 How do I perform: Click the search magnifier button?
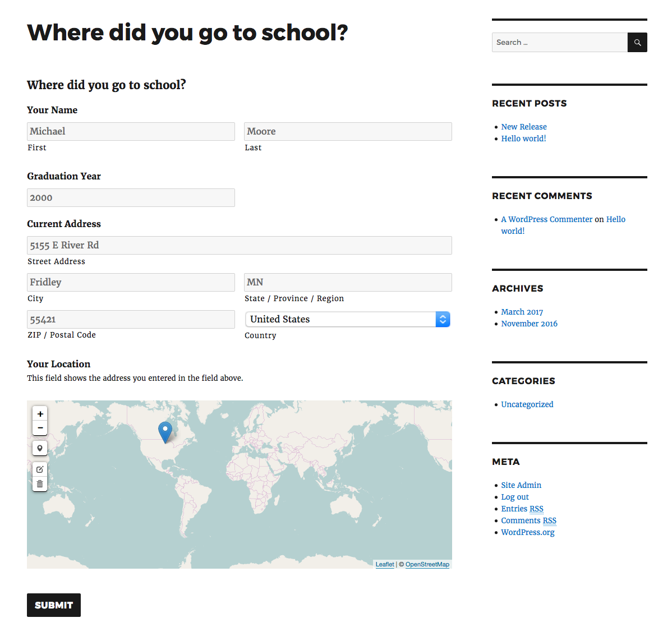point(637,43)
